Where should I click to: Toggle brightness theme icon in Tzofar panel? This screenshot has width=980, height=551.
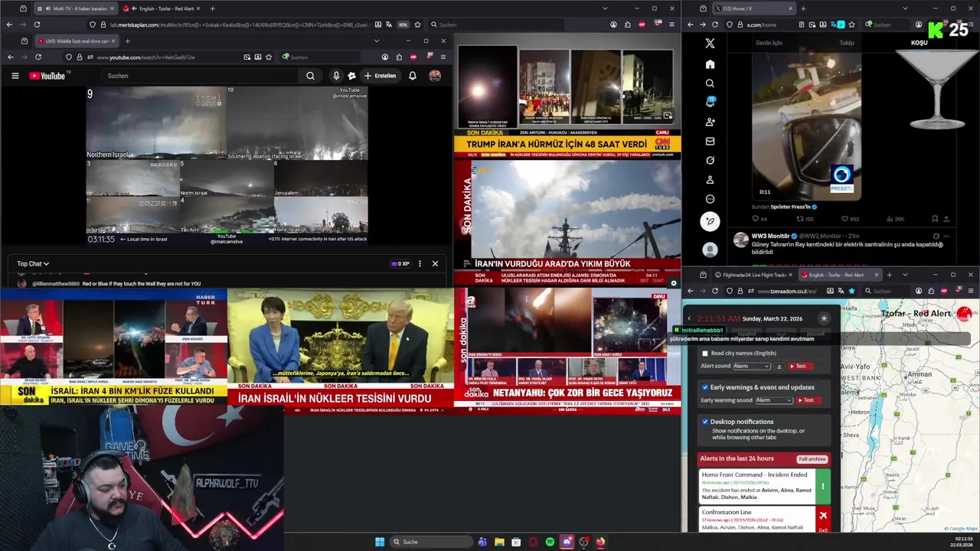(824, 318)
